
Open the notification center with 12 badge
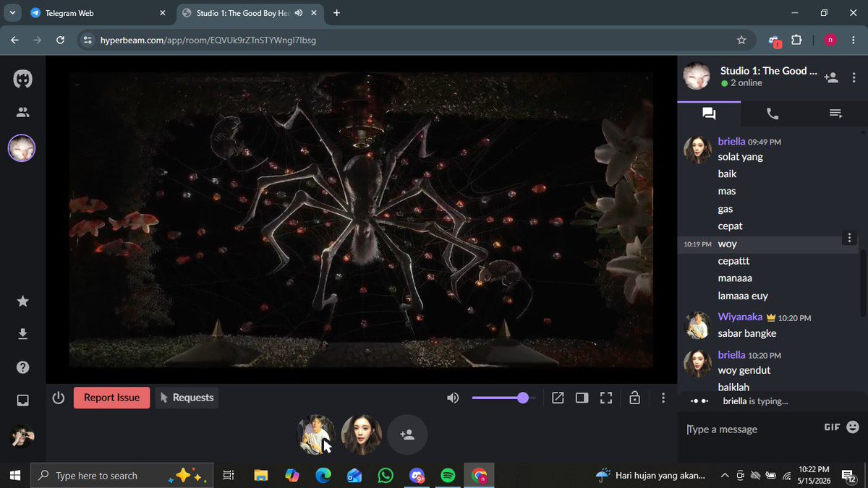(x=849, y=475)
